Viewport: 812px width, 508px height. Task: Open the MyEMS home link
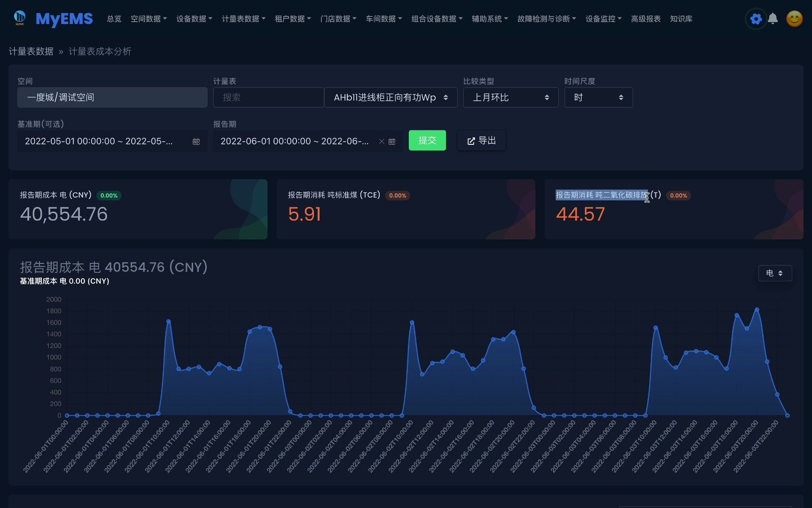coord(64,19)
